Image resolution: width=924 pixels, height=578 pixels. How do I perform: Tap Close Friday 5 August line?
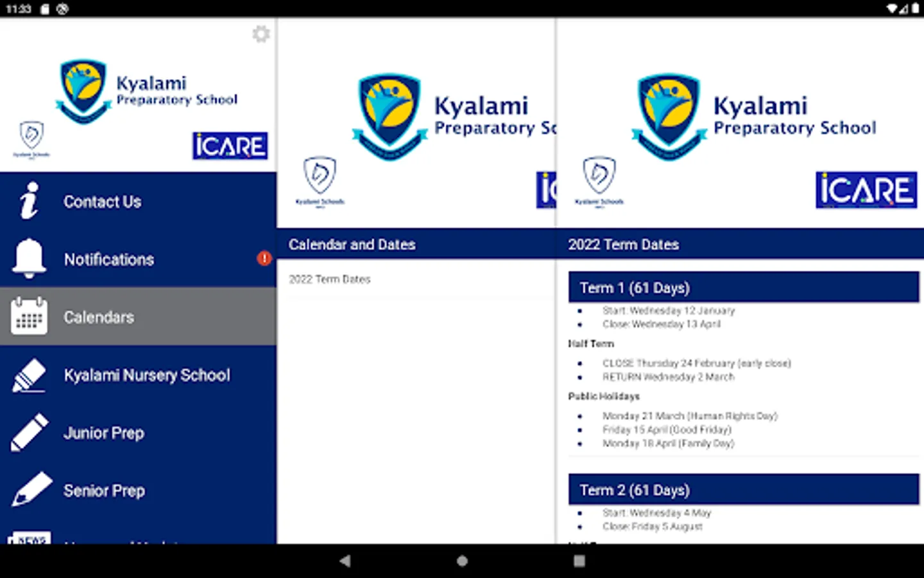[x=653, y=527]
